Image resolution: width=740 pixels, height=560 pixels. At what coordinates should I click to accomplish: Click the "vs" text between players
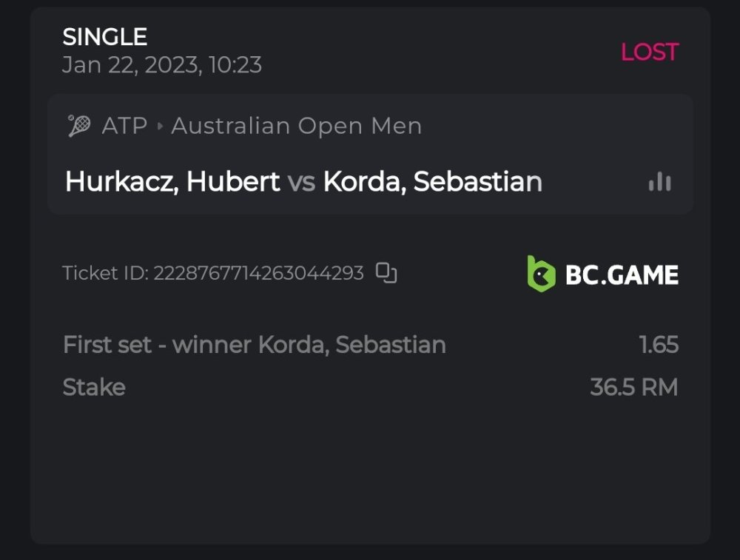(301, 183)
